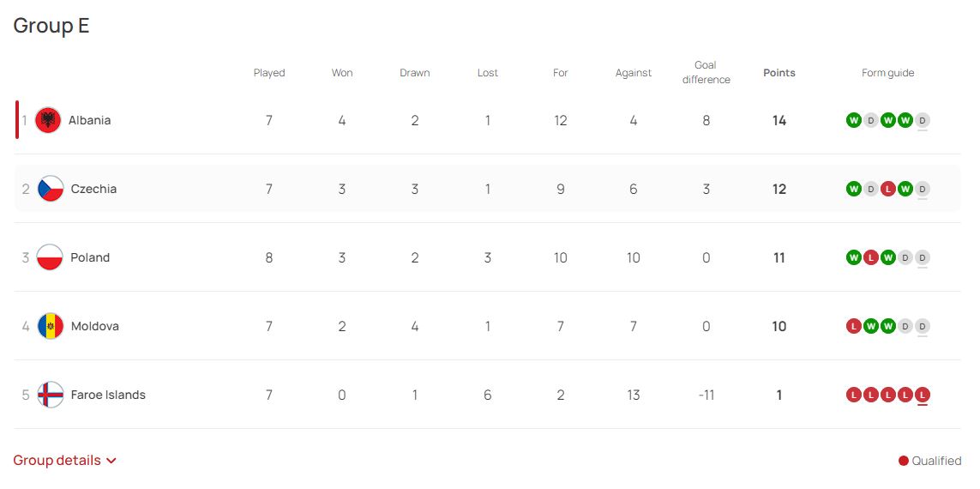Click the Faroe Islands flag icon

point(51,395)
